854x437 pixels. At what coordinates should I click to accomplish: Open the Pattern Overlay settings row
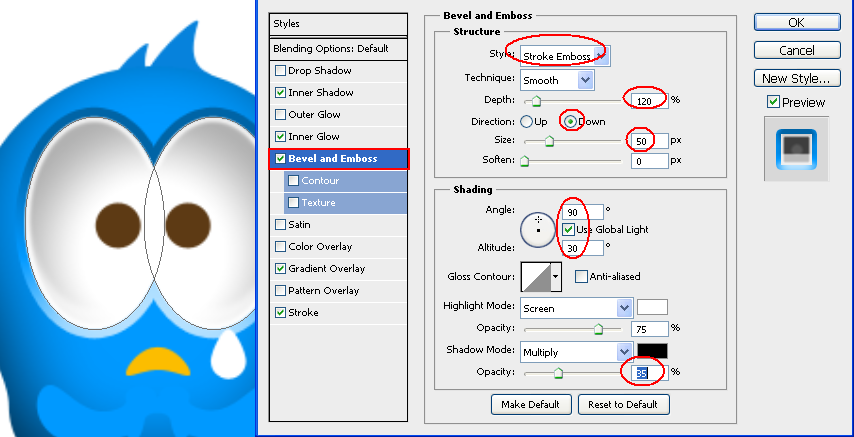point(338,290)
